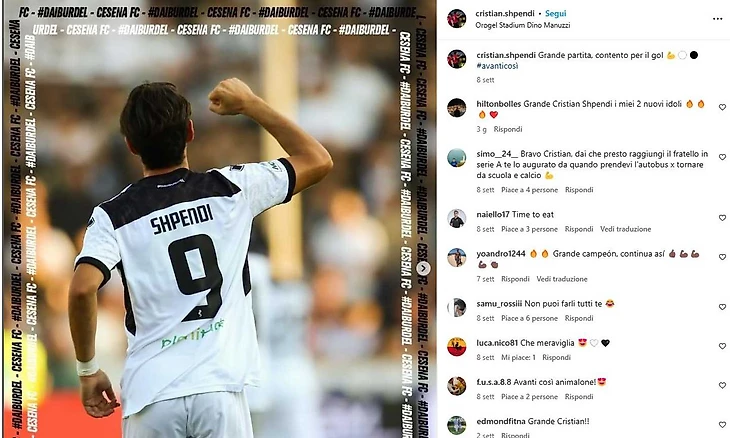
Task: Toggle the like heart on naiello17's comment
Action: pyautogui.click(x=722, y=218)
